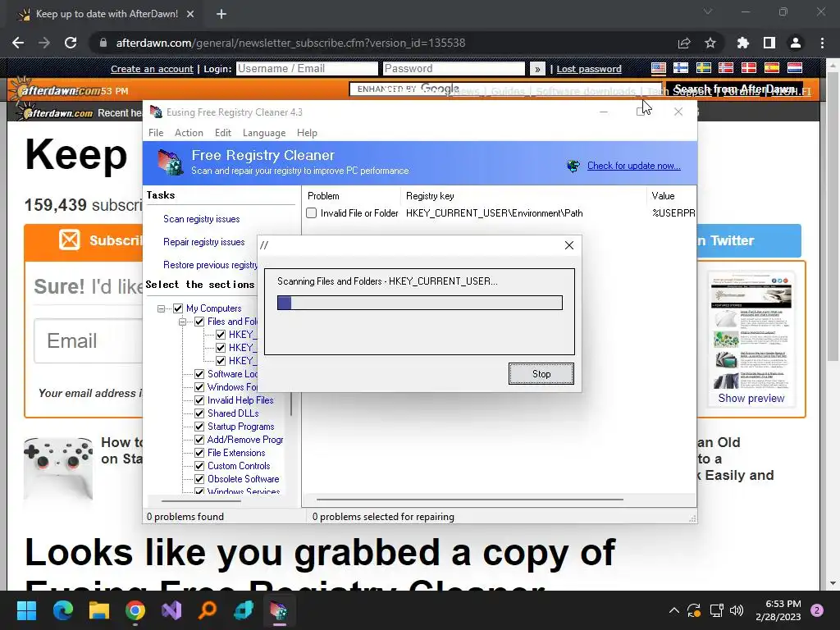Uncheck File Extensions checkbox
The image size is (840, 630).
point(199,453)
